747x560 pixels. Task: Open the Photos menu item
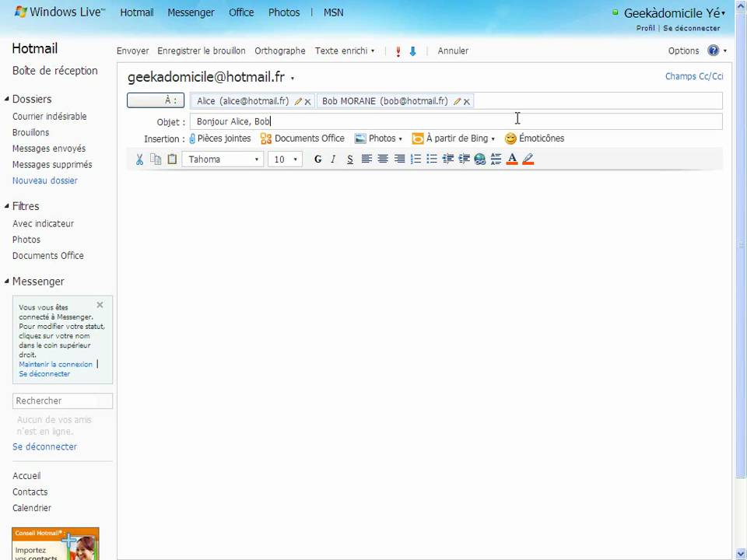(x=283, y=12)
